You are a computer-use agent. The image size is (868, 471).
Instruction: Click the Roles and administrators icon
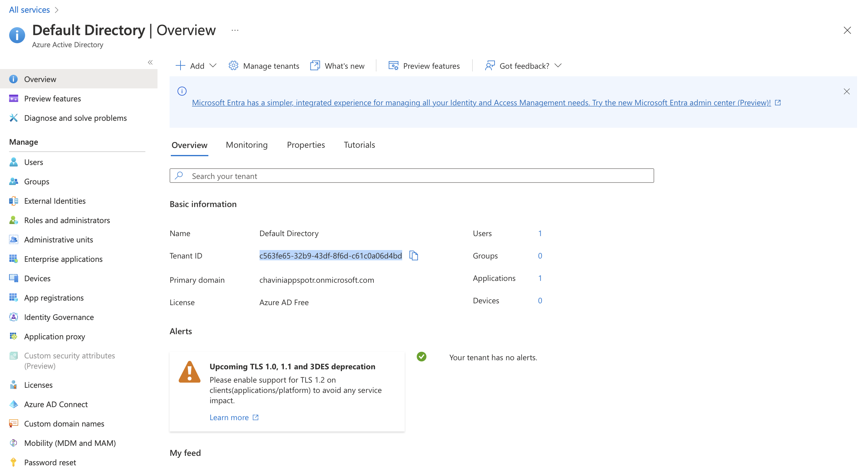click(x=14, y=220)
